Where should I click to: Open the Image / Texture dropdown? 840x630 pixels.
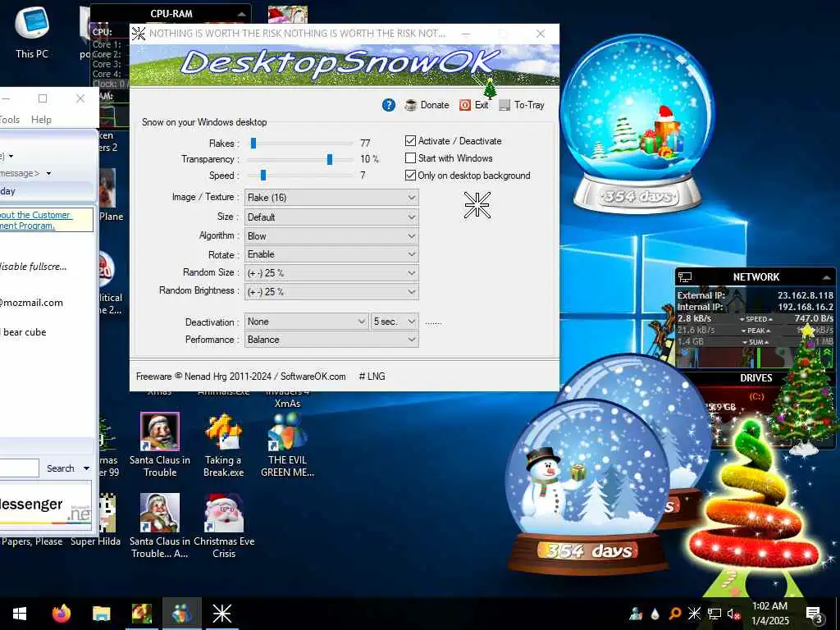tap(331, 197)
